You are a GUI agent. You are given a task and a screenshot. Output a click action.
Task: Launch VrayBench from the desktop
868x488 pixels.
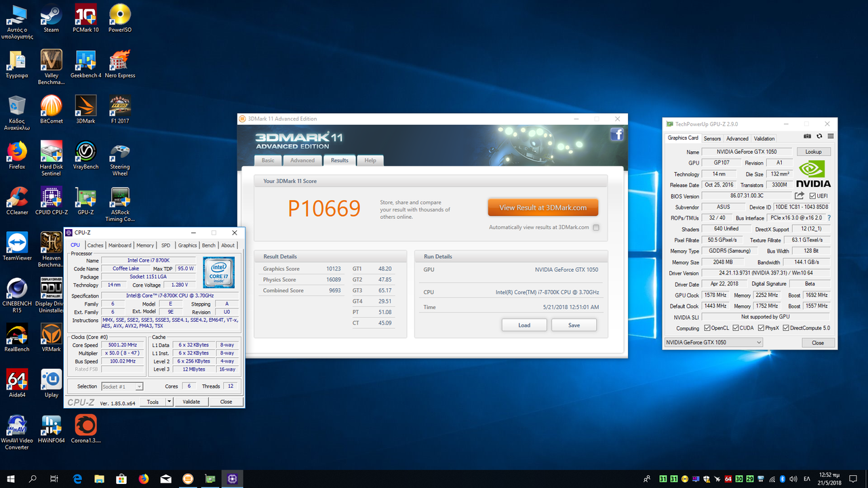pos(85,155)
